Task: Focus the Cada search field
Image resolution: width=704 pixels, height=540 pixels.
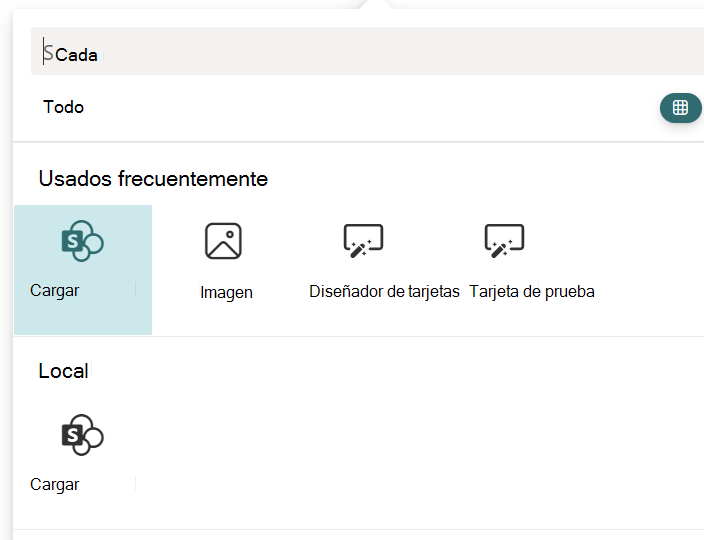Action: [x=367, y=51]
